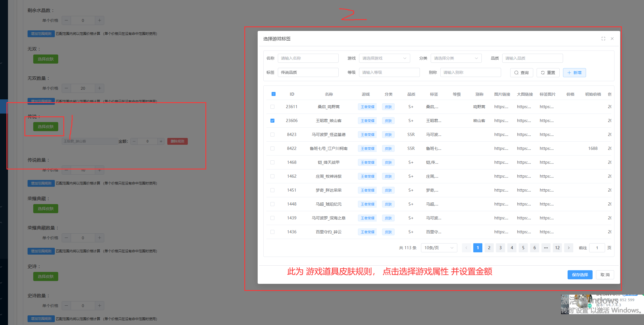This screenshot has width=644, height=325.
Task: Increase 史诗数量 unit price with plus
Action: (99, 306)
